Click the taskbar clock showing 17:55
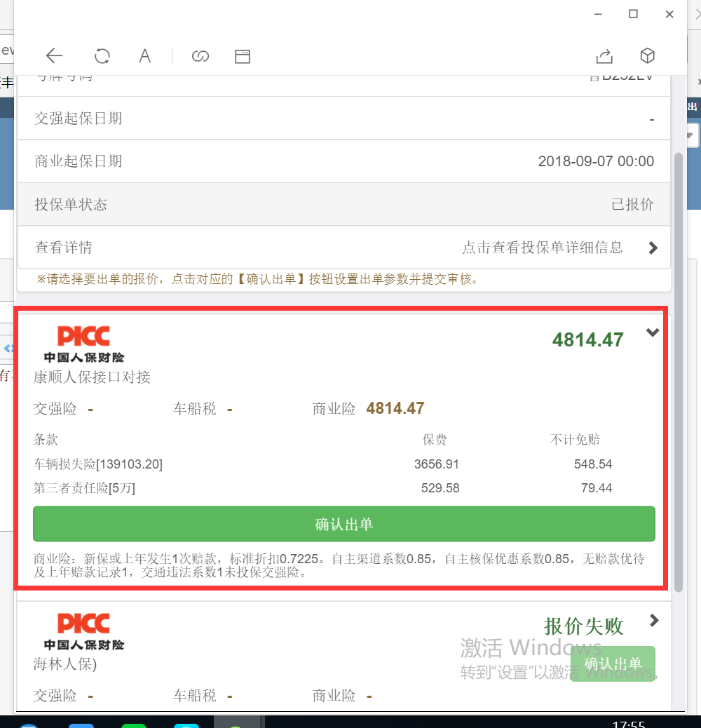The height and width of the screenshot is (728, 701). pos(629,723)
